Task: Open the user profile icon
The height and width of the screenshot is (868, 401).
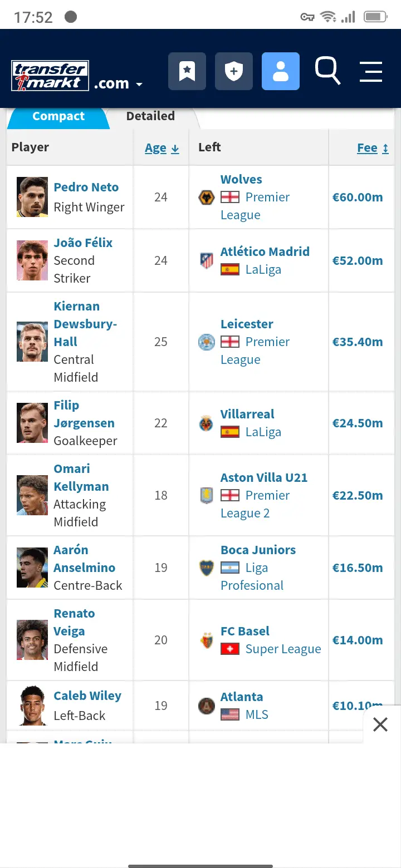Action: [x=281, y=71]
